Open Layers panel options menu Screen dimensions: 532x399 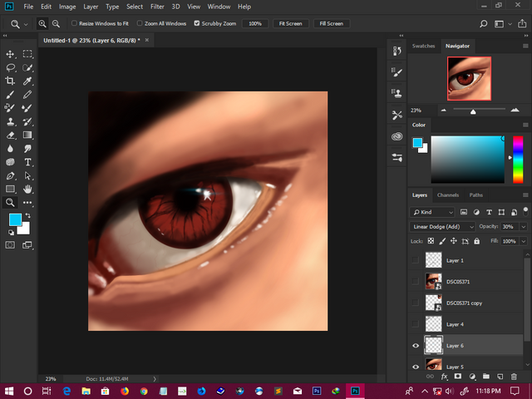coord(525,195)
